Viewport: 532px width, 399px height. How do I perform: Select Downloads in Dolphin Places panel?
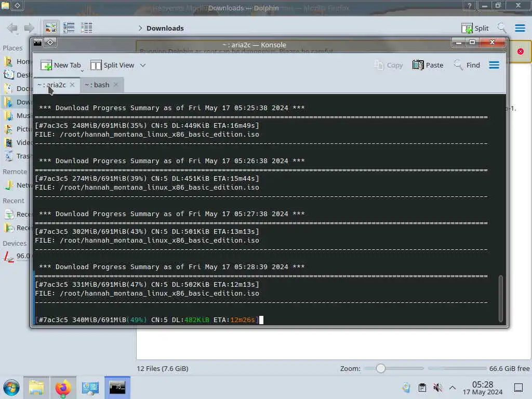click(x=17, y=102)
